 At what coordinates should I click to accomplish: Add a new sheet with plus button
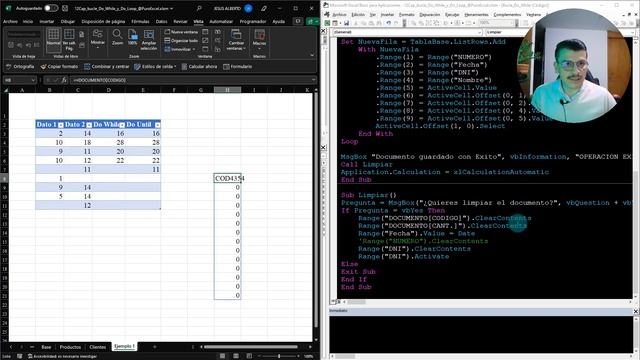coord(154,347)
